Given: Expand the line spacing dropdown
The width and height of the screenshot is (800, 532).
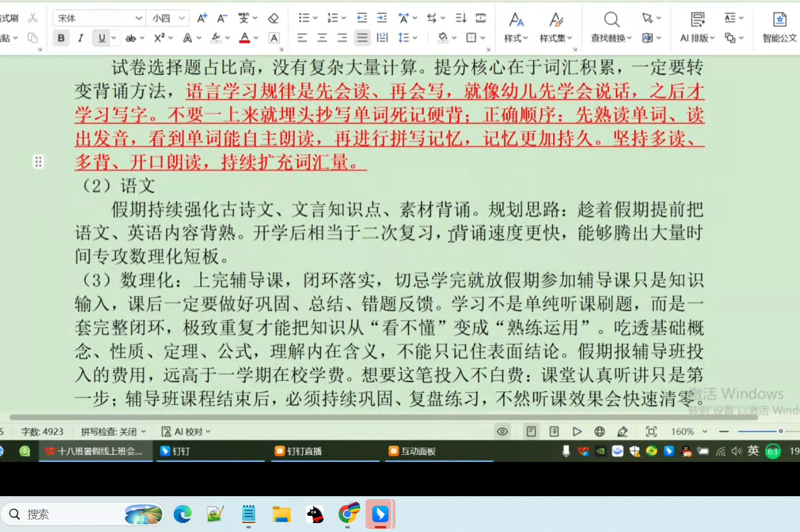Looking at the screenshot, I should tap(415, 38).
